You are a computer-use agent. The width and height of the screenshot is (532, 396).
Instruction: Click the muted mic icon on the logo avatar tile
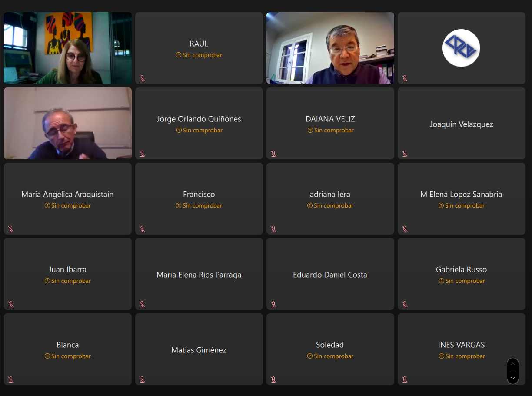pos(405,78)
